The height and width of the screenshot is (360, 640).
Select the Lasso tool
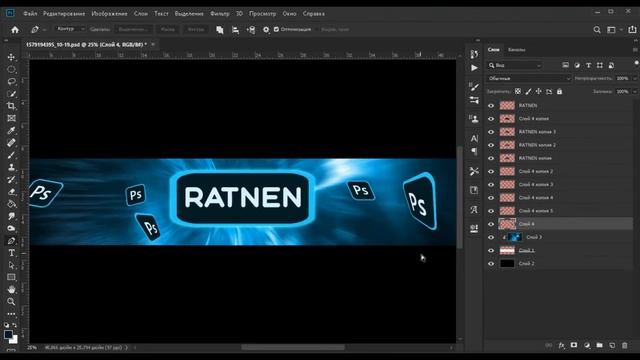[x=11, y=82]
